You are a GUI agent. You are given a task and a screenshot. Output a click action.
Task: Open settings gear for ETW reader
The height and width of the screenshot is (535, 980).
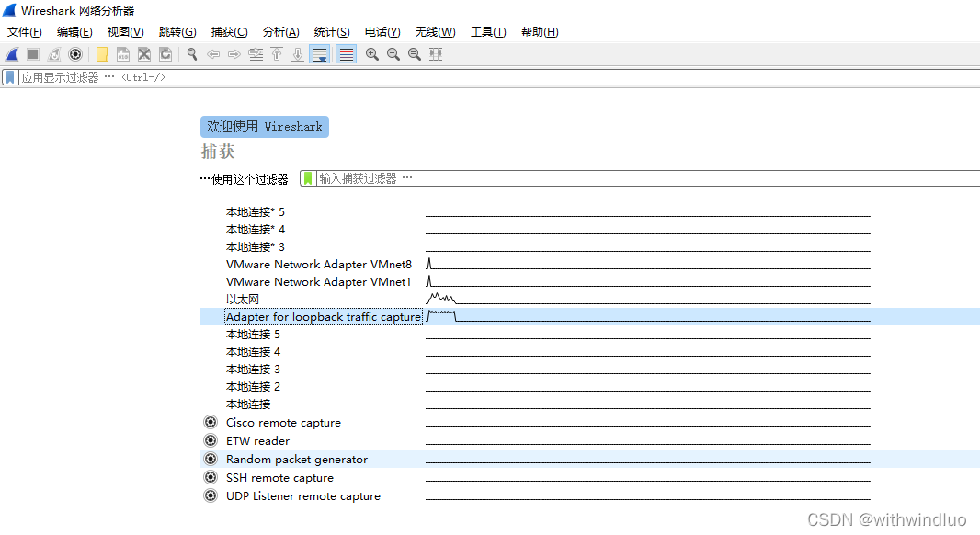[x=211, y=440]
